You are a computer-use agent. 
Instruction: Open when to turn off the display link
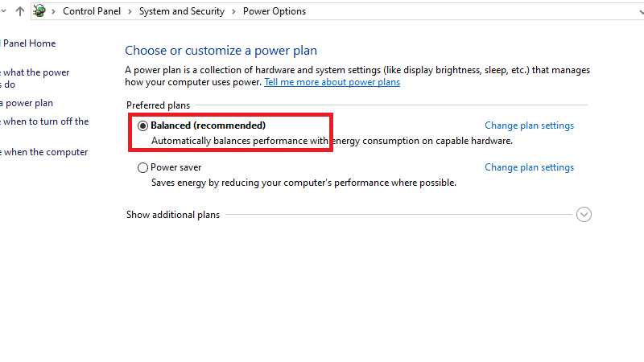click(x=44, y=122)
